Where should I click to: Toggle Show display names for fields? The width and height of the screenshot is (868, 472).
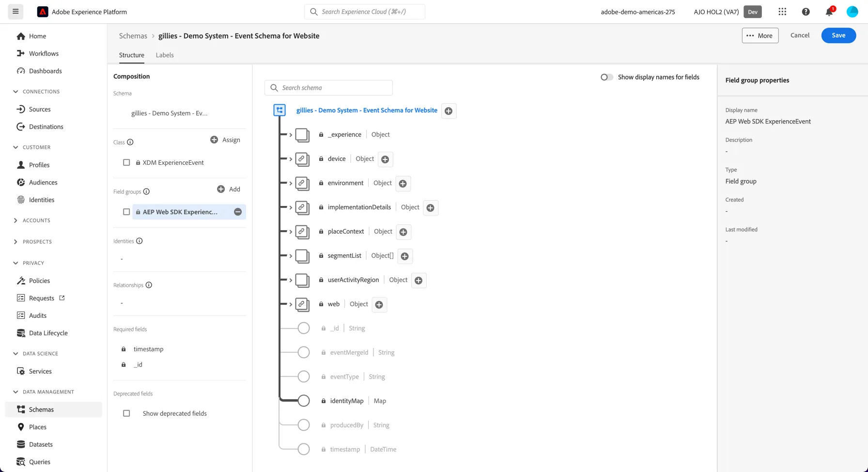pos(606,77)
